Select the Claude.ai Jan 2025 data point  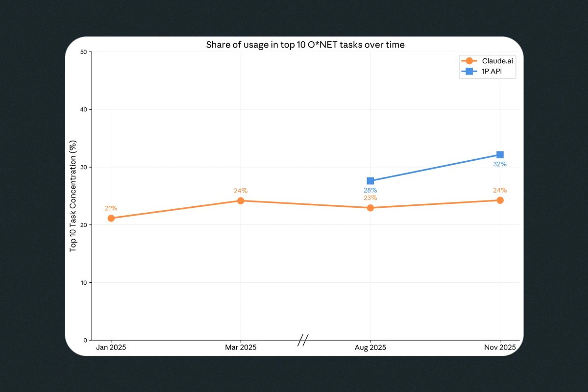[x=111, y=218]
